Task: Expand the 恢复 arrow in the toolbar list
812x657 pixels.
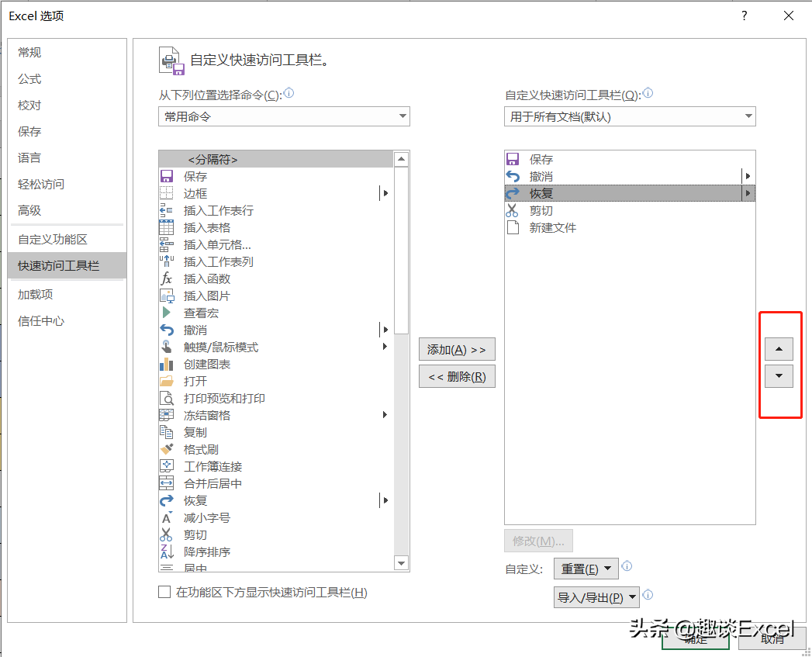Action: (748, 193)
